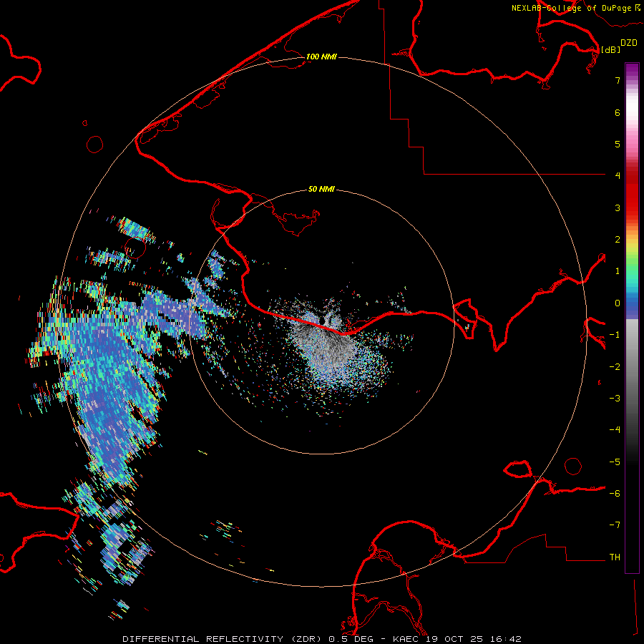Click the color scale value -2

(615, 367)
